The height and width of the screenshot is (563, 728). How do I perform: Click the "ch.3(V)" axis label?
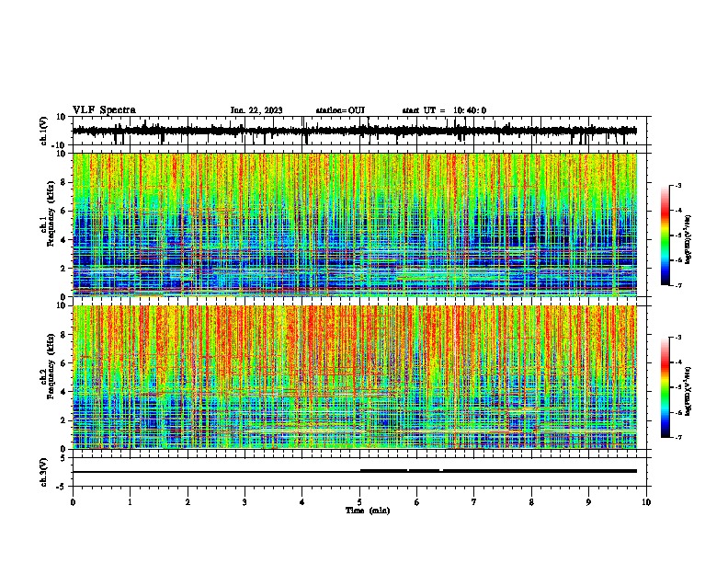(x=44, y=472)
